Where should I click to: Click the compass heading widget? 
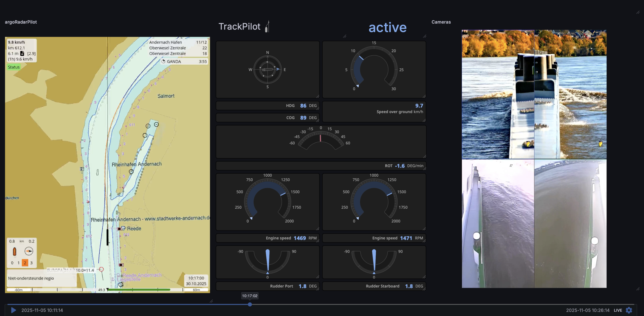click(267, 69)
